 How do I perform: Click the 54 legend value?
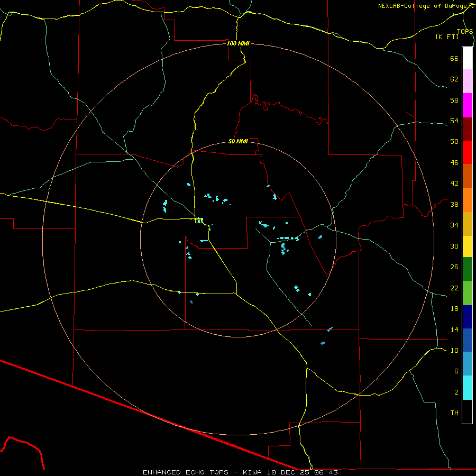click(454, 121)
